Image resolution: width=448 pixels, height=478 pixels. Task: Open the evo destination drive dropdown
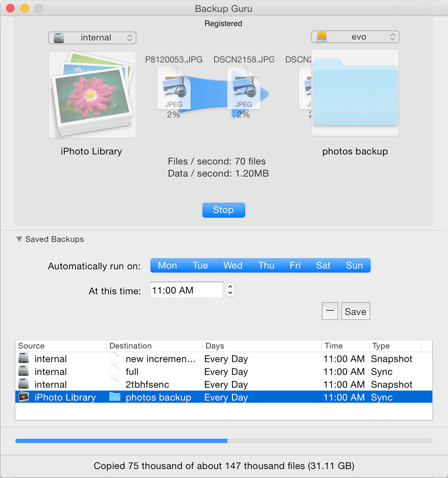pyautogui.click(x=355, y=37)
